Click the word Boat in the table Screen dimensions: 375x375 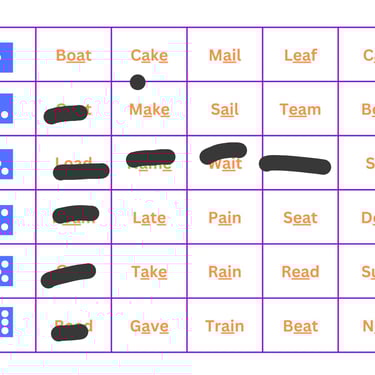tap(74, 55)
